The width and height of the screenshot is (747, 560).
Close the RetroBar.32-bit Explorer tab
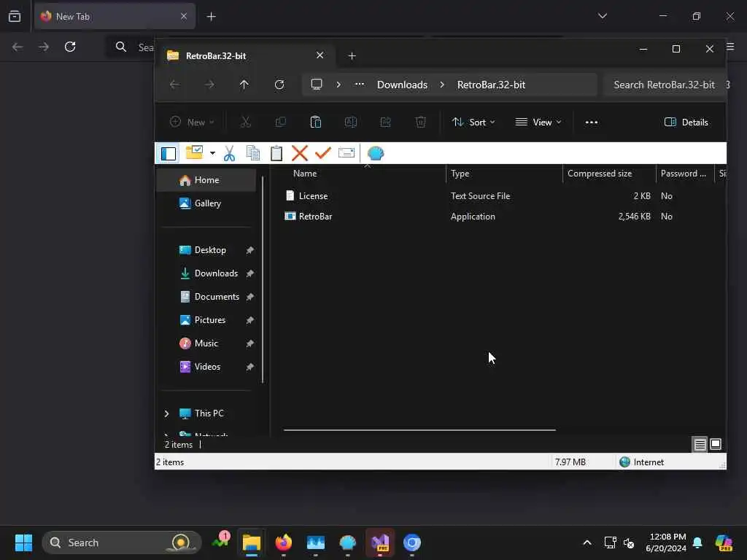tap(320, 55)
